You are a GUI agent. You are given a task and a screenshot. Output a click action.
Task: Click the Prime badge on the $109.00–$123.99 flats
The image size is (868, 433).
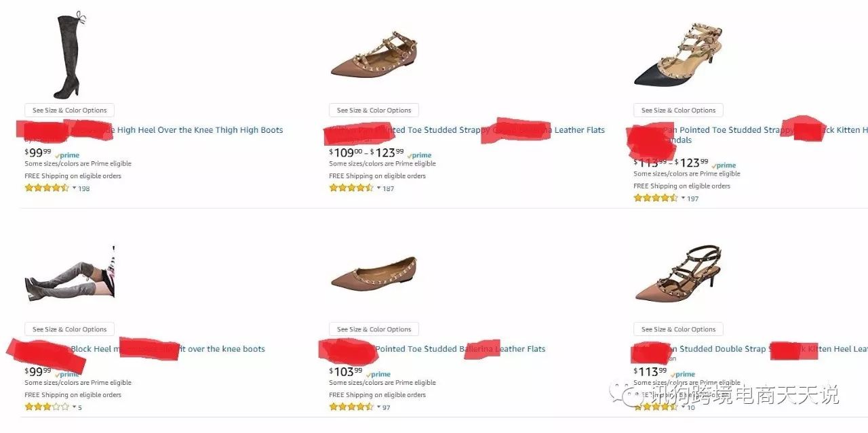point(420,155)
